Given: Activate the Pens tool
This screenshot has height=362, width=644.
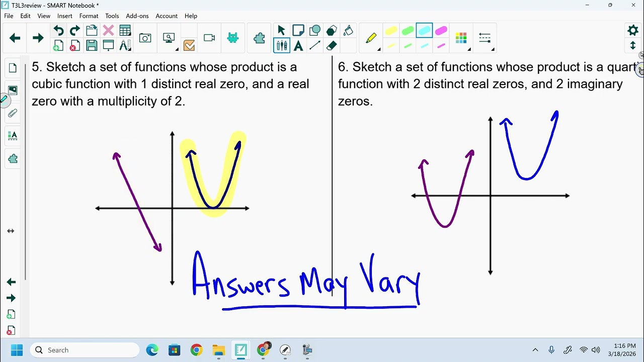Looking at the screenshot, I should point(282,46).
